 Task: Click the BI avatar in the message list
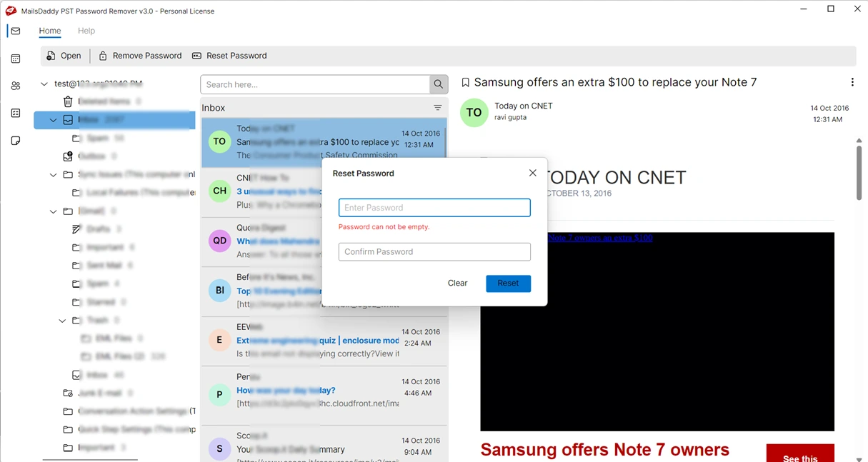pyautogui.click(x=220, y=291)
